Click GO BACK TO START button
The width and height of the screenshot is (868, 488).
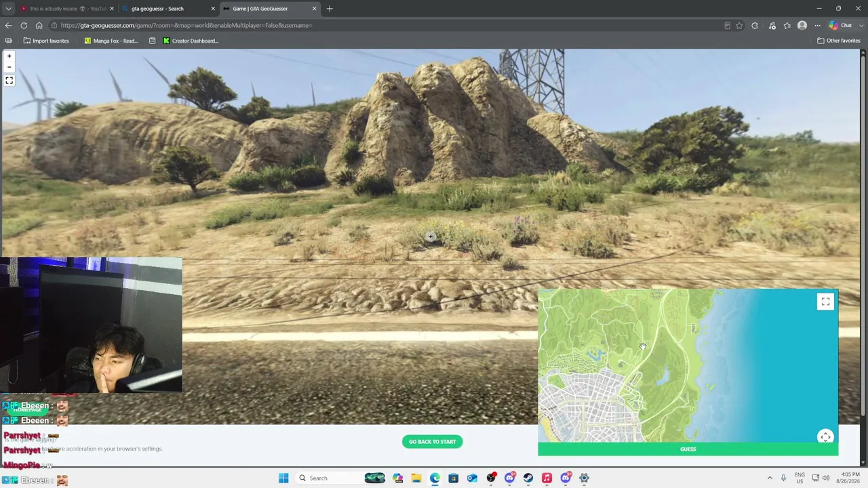pos(432,442)
